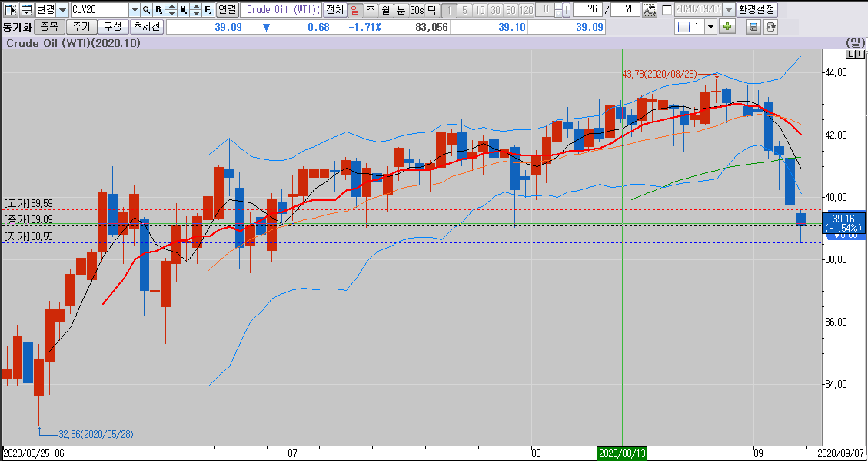The height and width of the screenshot is (461, 868).
Task: Switch to weekly 주 chart period
Action: point(371,9)
